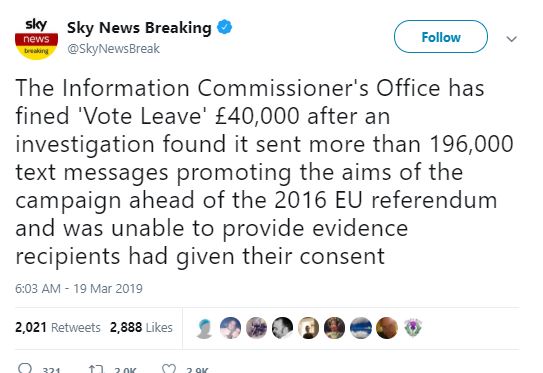Click the heart like icon
This screenshot has height=373, width=543.
(x=169, y=369)
